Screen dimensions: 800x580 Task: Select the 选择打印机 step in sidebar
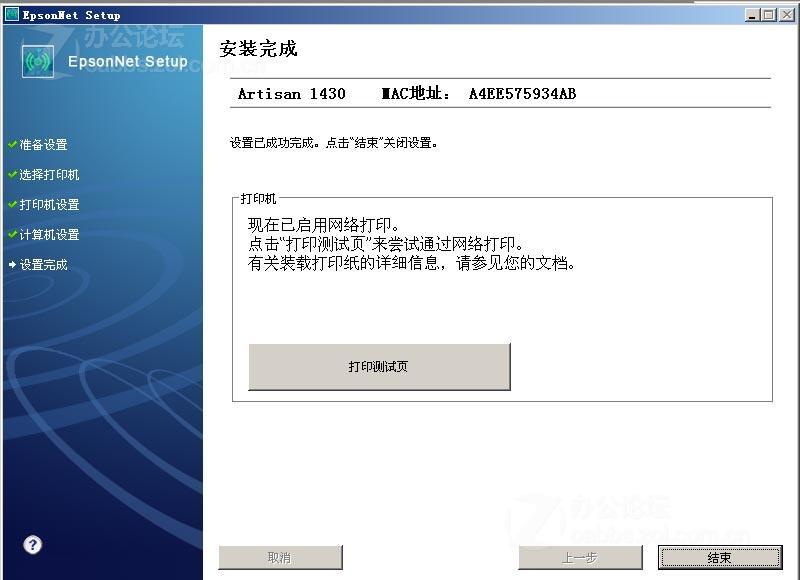(49, 175)
